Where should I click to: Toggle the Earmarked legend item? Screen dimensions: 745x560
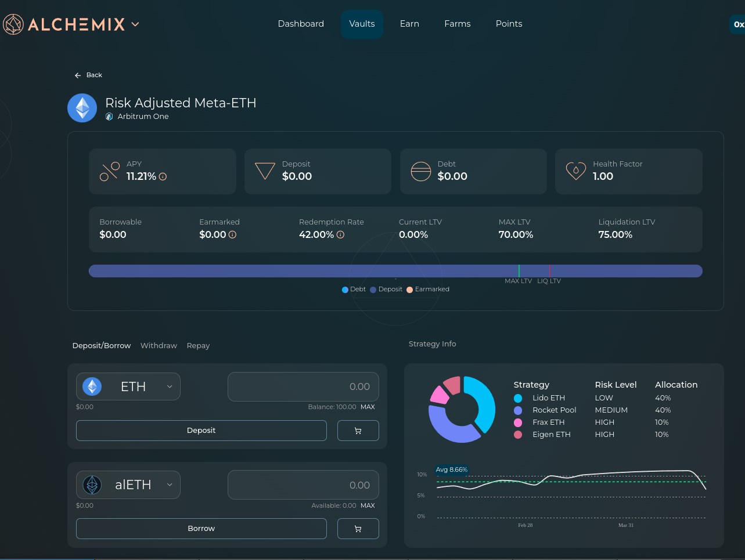(428, 290)
